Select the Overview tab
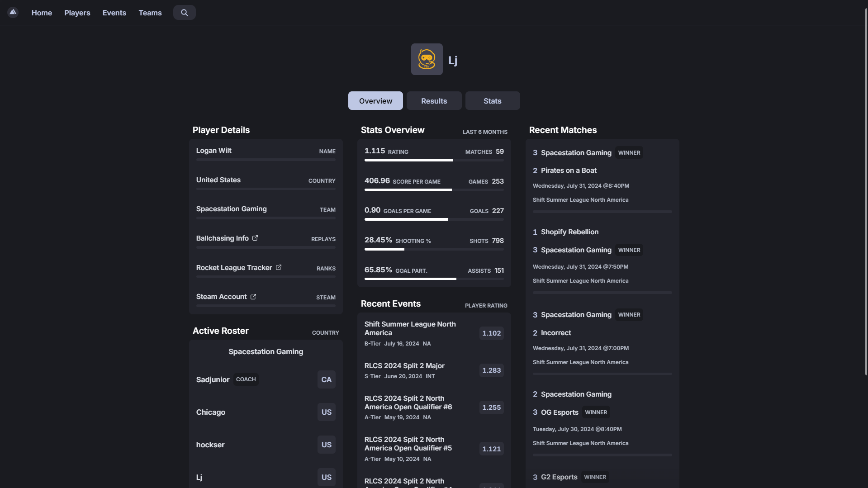The image size is (868, 488). pos(375,101)
